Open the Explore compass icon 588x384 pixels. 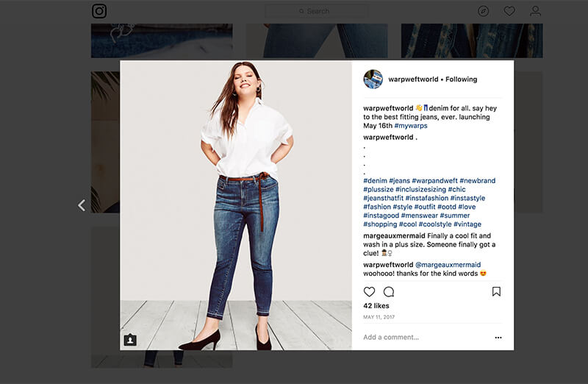(x=484, y=11)
